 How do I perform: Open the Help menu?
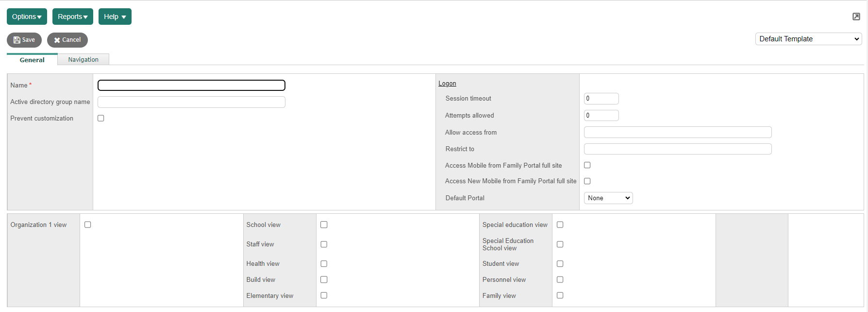coord(115,17)
